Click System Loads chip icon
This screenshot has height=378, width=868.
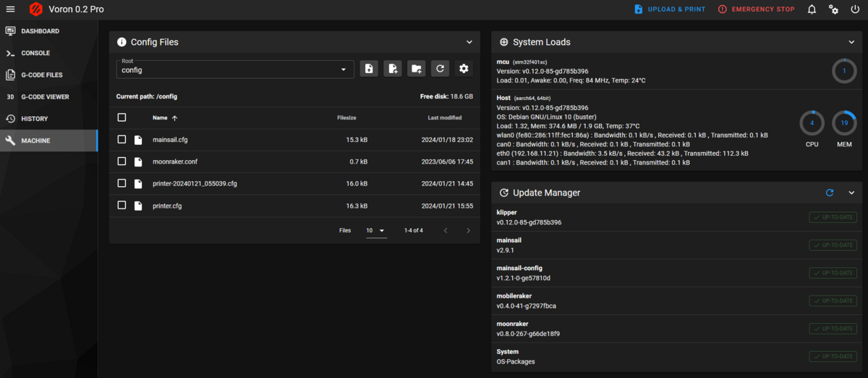(503, 42)
